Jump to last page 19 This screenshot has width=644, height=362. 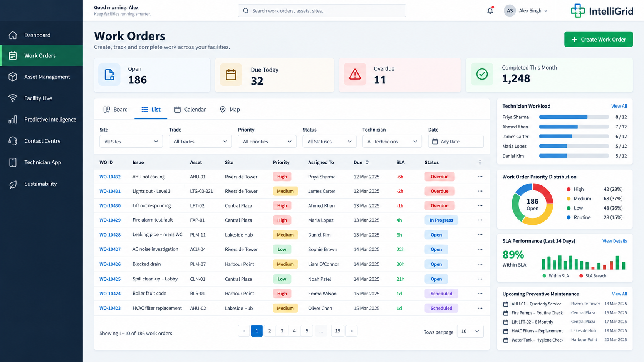pyautogui.click(x=338, y=331)
